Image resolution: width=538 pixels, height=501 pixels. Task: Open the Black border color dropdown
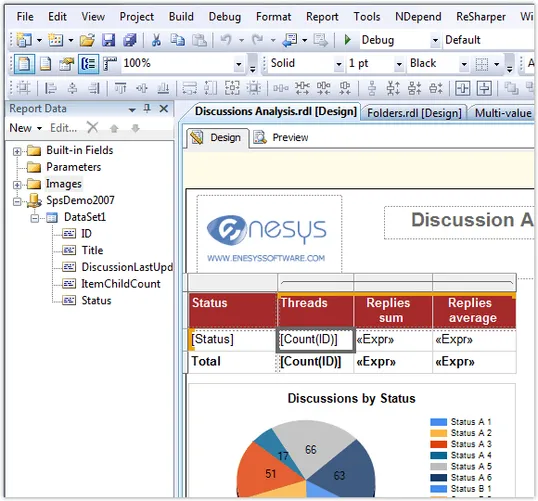click(x=464, y=64)
